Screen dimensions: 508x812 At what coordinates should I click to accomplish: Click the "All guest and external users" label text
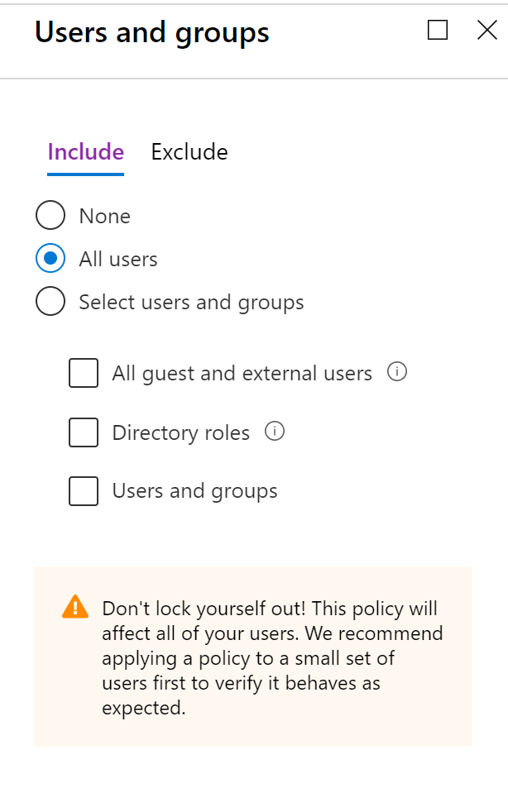click(242, 374)
